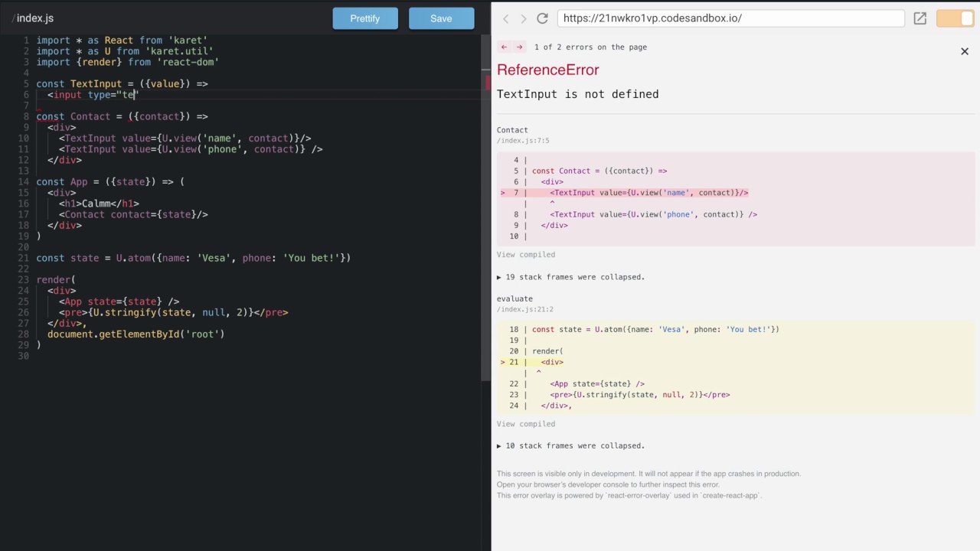Open View compiled under Contact frame
This screenshot has height=551, width=980.
point(526,255)
